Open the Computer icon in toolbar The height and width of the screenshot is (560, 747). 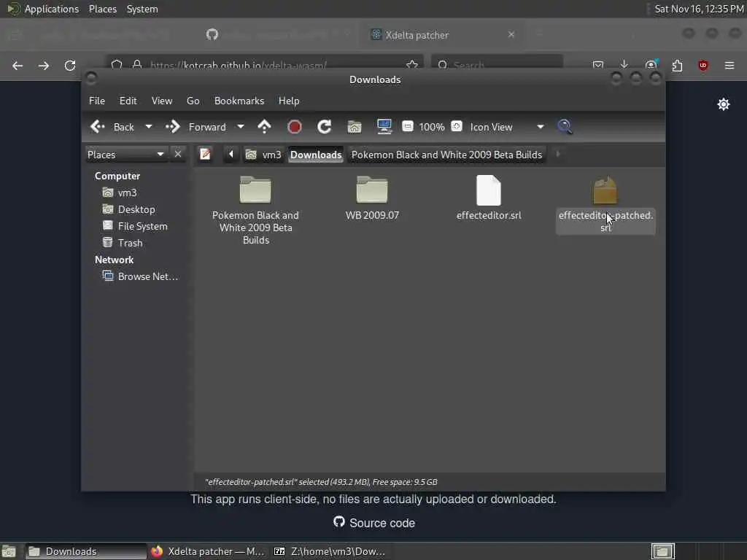pyautogui.click(x=384, y=127)
